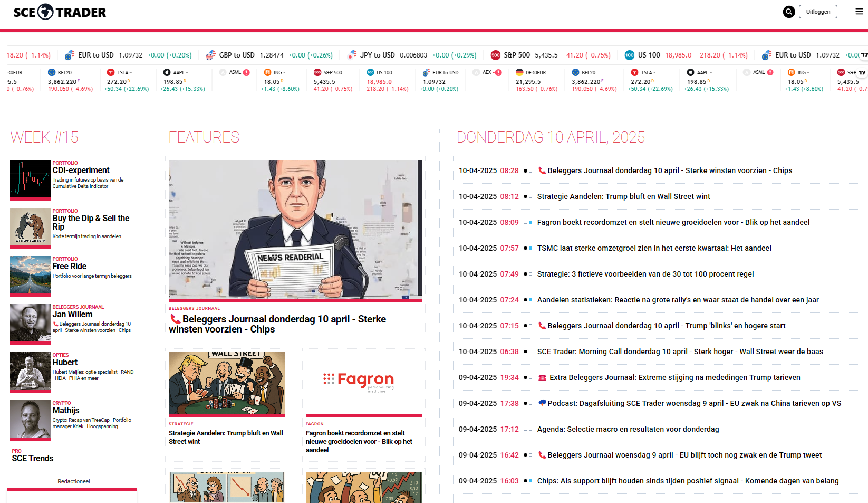Click the phone icon in Jan Willem's card

pyautogui.click(x=55, y=324)
